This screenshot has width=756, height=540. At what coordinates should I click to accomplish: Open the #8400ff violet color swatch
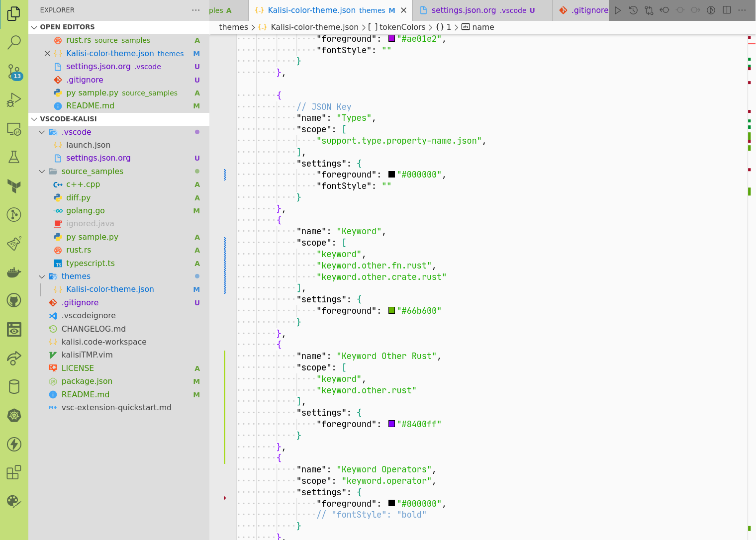[x=391, y=424]
